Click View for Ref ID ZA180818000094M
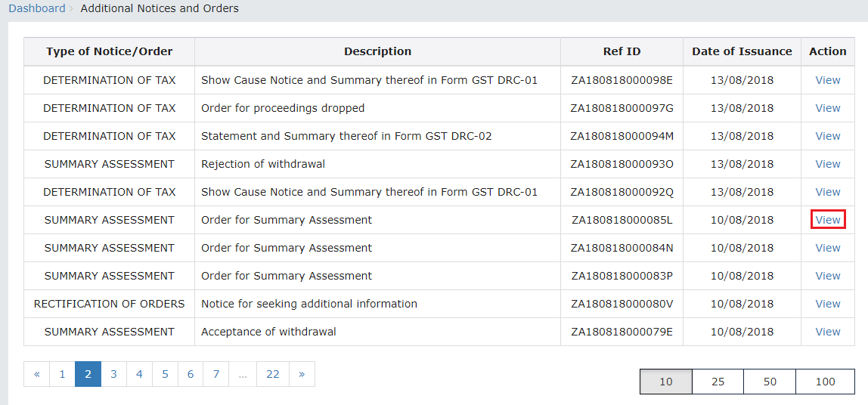 point(827,136)
